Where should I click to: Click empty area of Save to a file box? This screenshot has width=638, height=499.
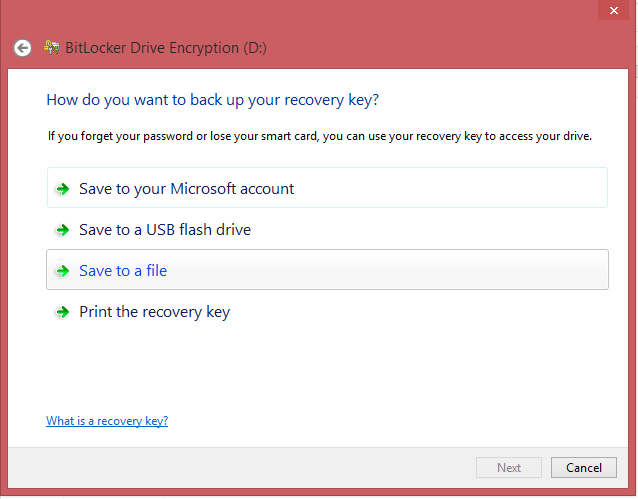(x=387, y=270)
